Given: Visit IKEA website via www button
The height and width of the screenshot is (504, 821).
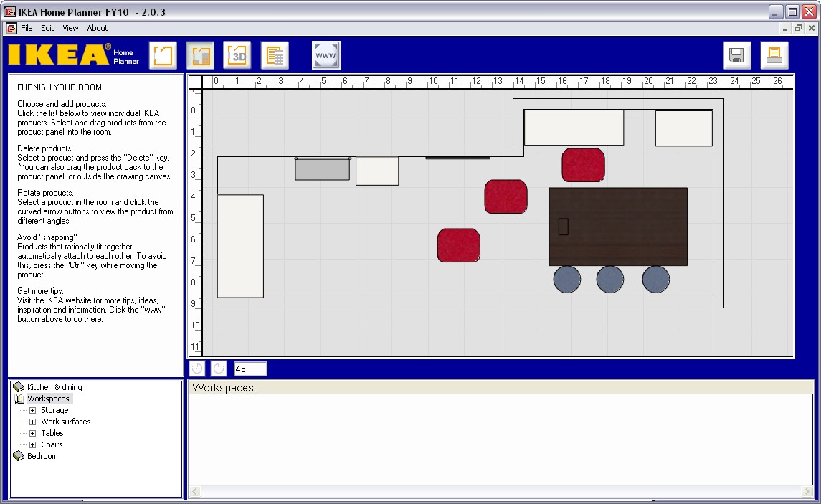Looking at the screenshot, I should (326, 55).
